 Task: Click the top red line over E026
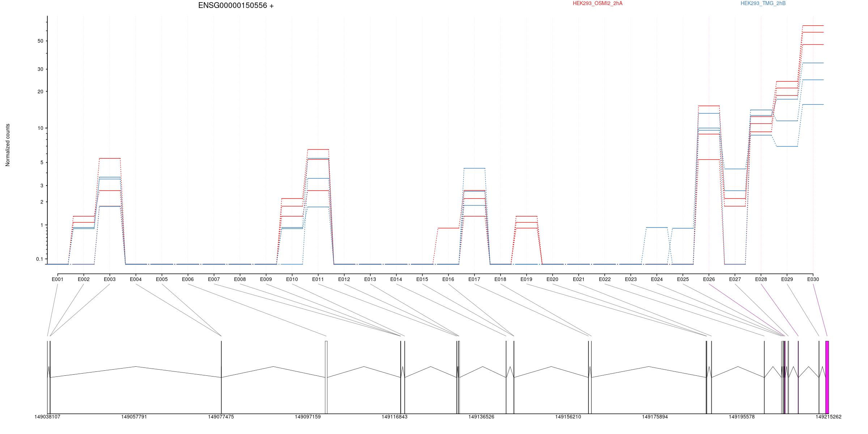[x=709, y=106]
